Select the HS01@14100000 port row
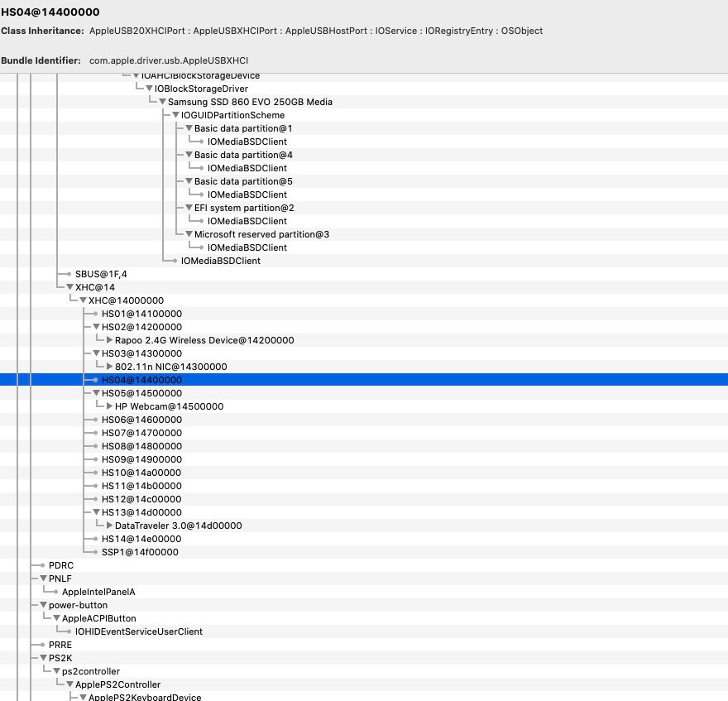Screen dimensions: 728x701 [x=364, y=314]
